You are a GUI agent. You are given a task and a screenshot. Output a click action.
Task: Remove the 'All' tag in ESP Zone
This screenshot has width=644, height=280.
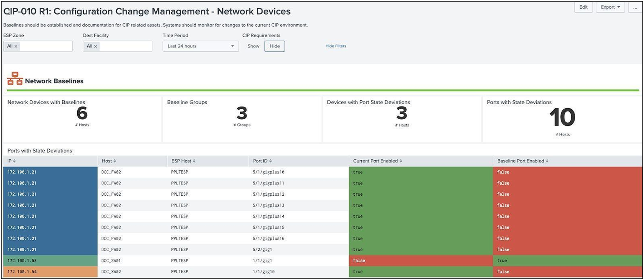click(x=16, y=46)
